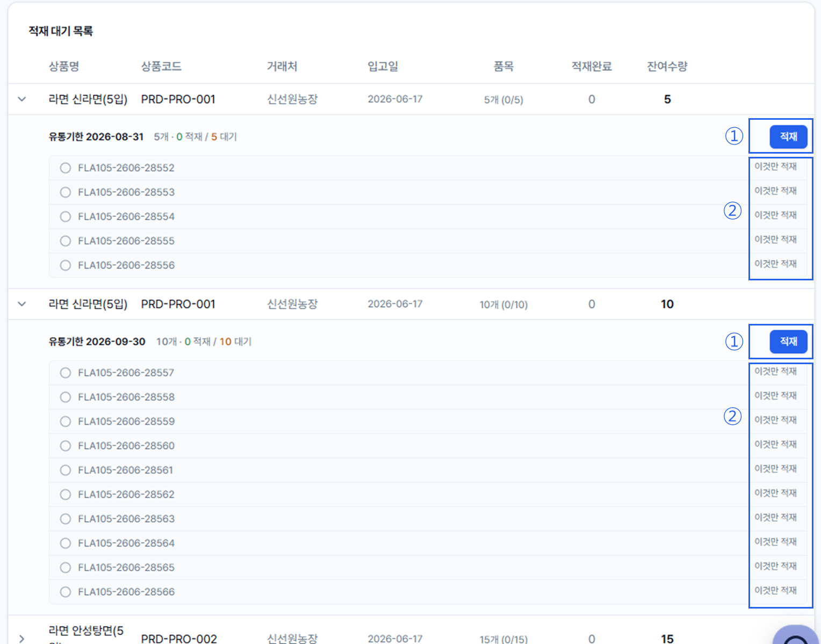Click 이것만 적재 for FLA105-2606-28556
This screenshot has width=821, height=644.
(775, 264)
